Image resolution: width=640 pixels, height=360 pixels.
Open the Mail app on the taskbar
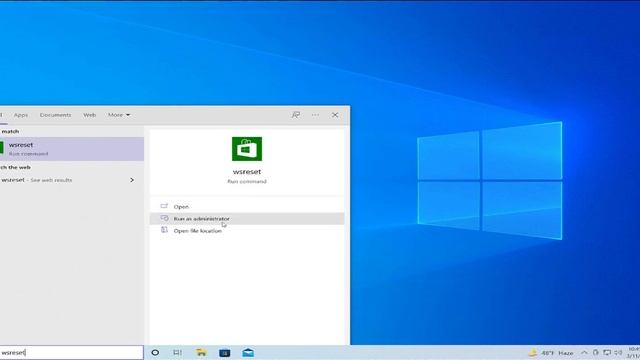(x=248, y=353)
